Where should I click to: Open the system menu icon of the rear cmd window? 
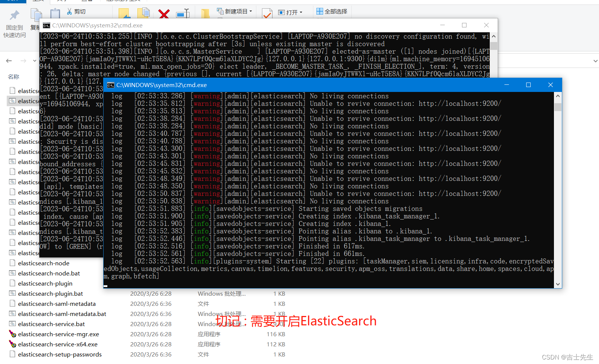[47, 26]
